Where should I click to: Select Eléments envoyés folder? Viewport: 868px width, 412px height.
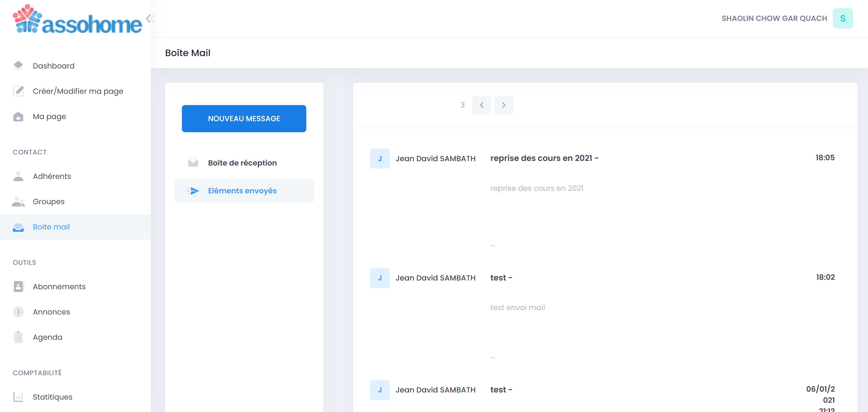click(x=242, y=191)
